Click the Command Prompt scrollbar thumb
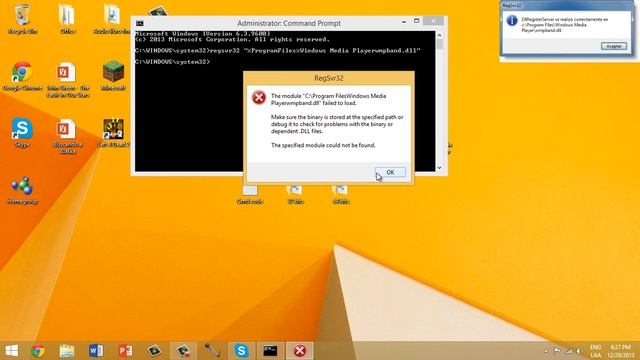Screen dimensions: 640x360 (x=439, y=44)
